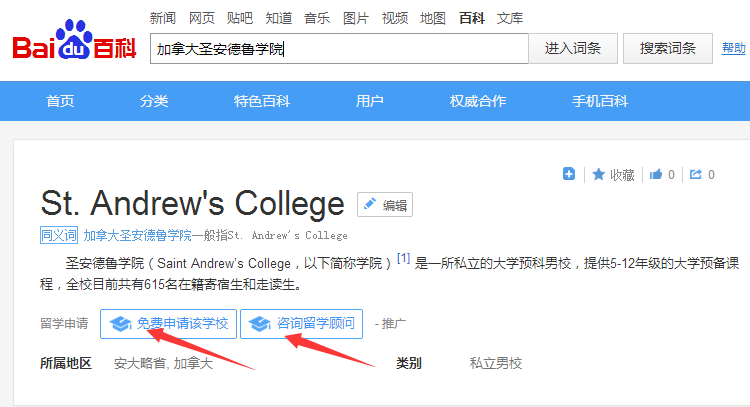Select the 百科 top navigation item

coord(472,18)
